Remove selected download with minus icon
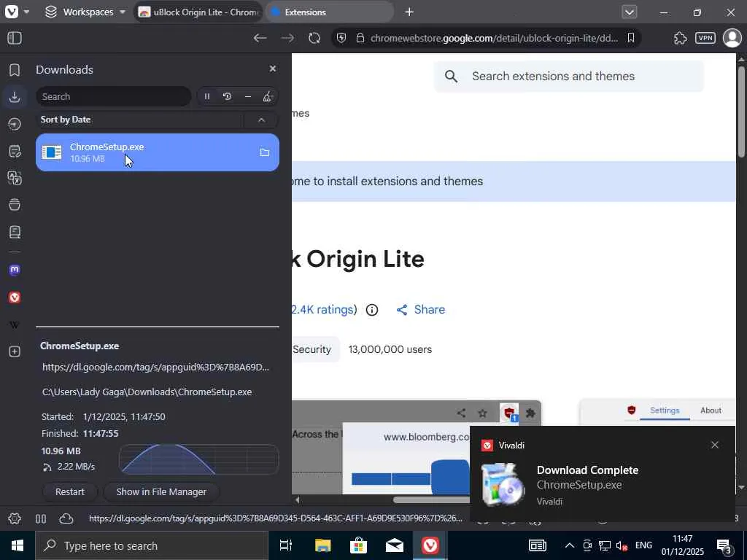Image resolution: width=747 pixels, height=560 pixels. pos(248,96)
